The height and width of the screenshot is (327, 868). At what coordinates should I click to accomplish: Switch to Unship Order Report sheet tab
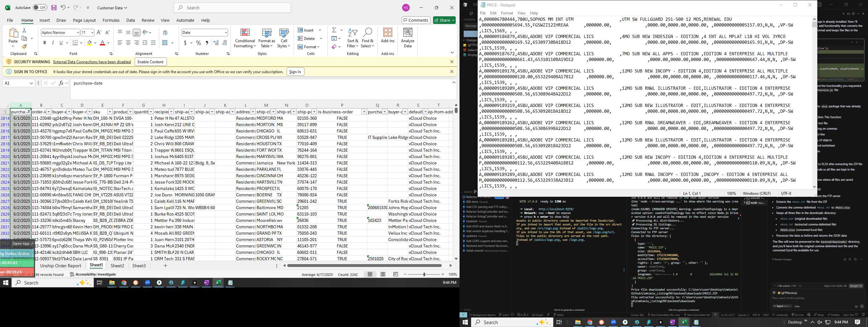pyautogui.click(x=61, y=266)
